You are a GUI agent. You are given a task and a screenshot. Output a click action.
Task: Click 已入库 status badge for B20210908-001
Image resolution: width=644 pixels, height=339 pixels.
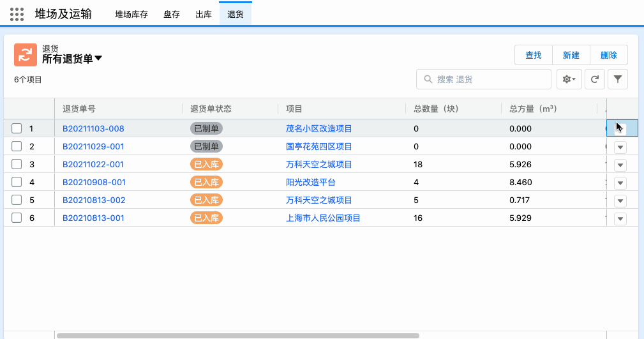coord(206,182)
